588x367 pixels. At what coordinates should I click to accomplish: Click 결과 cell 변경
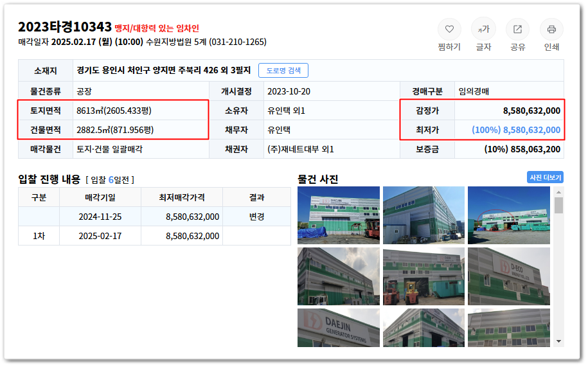click(256, 217)
